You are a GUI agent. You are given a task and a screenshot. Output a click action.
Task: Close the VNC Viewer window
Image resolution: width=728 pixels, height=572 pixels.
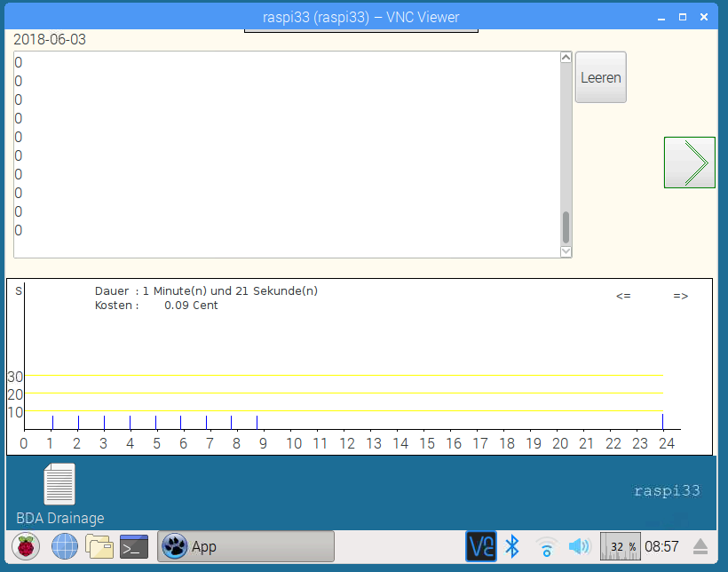pyautogui.click(x=704, y=17)
